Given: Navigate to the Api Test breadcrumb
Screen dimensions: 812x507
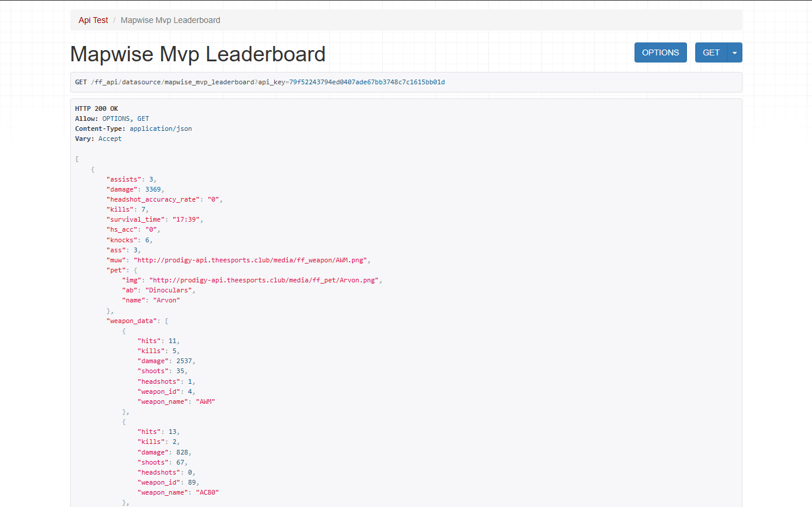Looking at the screenshot, I should [x=93, y=19].
